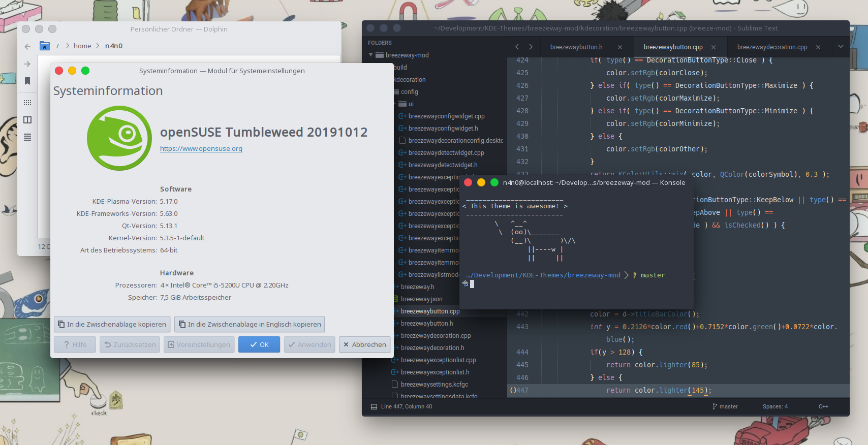Image resolution: width=868 pixels, height=445 pixels.
Task: Click Spaces: 4 in Sublime status bar
Action: (x=775, y=406)
